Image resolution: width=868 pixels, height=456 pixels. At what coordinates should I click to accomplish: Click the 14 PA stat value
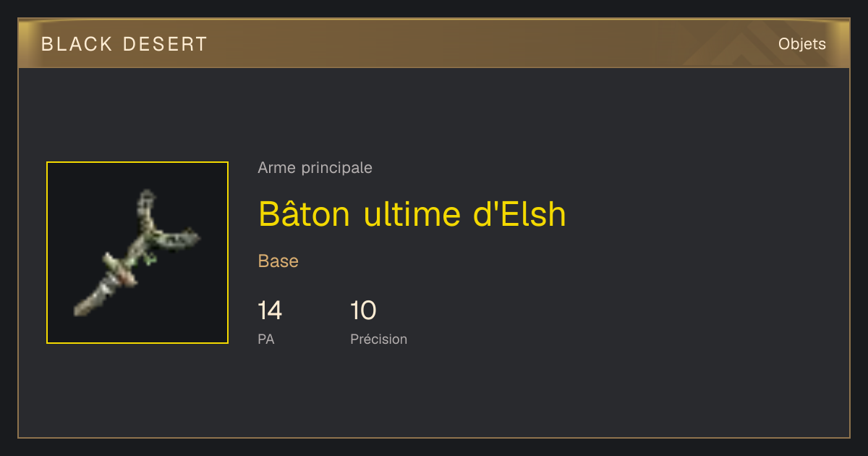tap(270, 311)
